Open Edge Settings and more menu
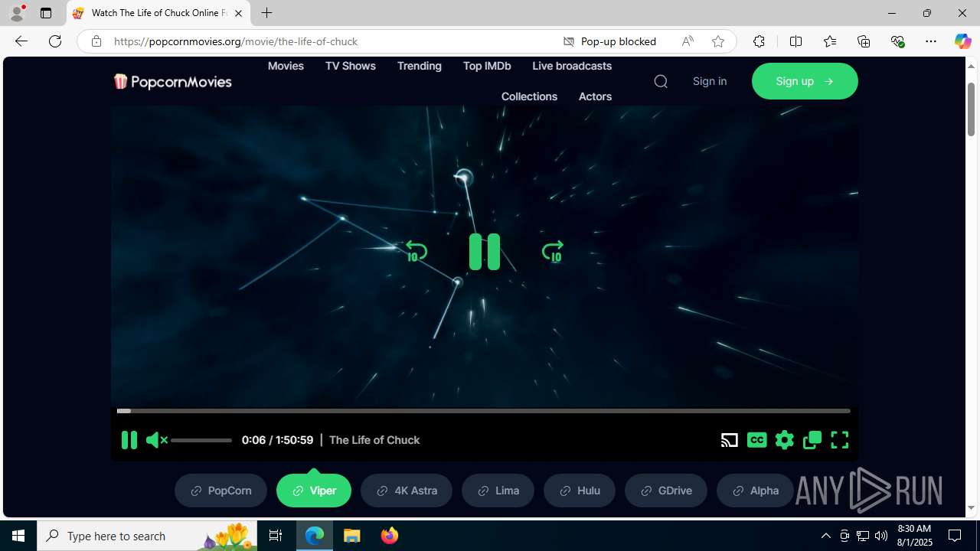Image resolution: width=980 pixels, height=551 pixels. click(x=931, y=41)
